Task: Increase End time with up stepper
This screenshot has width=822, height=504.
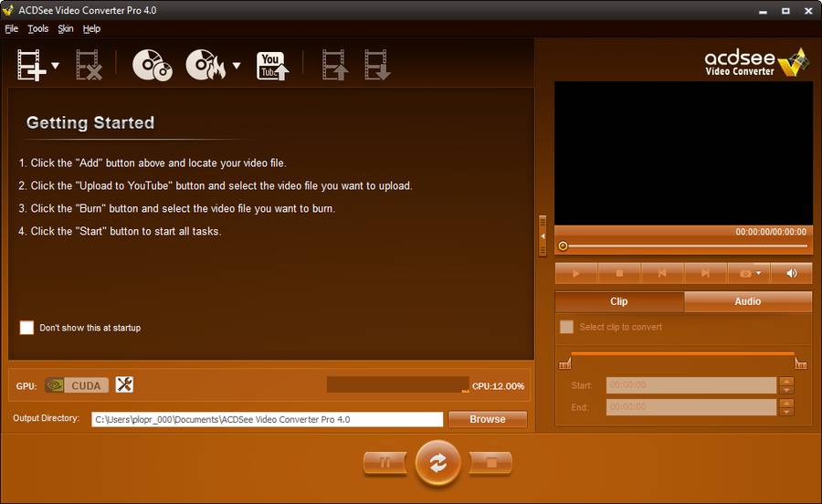Action: coord(786,403)
